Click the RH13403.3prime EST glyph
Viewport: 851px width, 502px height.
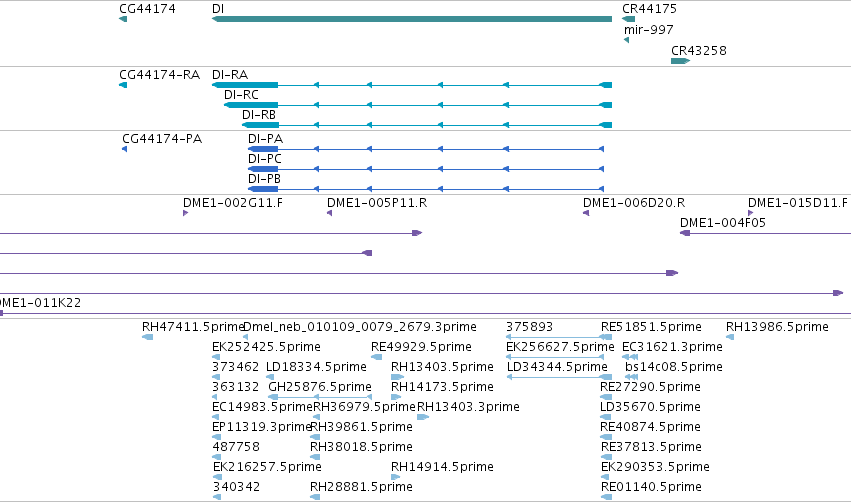click(x=423, y=417)
